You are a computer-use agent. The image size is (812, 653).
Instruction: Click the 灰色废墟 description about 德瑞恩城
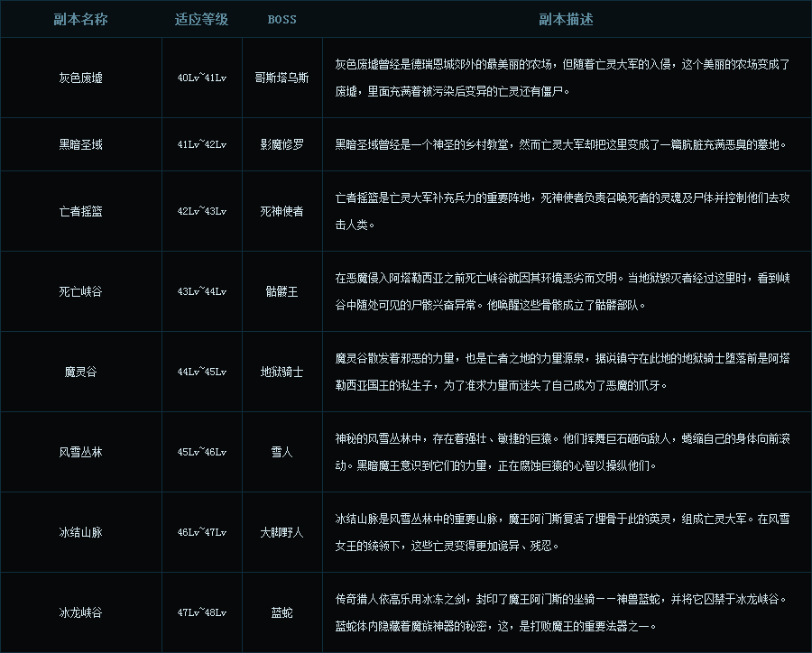(x=562, y=78)
